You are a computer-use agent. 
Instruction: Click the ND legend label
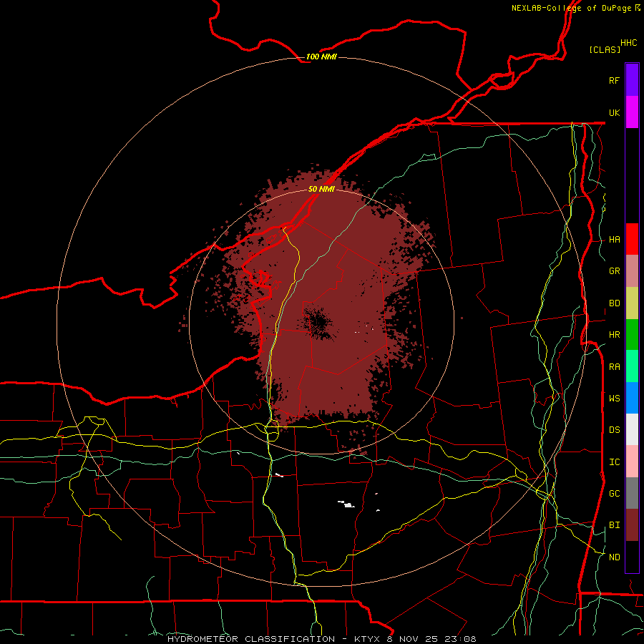tap(614, 557)
